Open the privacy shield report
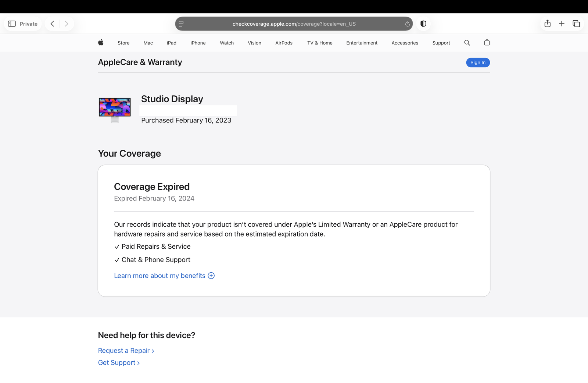The image size is (588, 383). [x=423, y=24]
